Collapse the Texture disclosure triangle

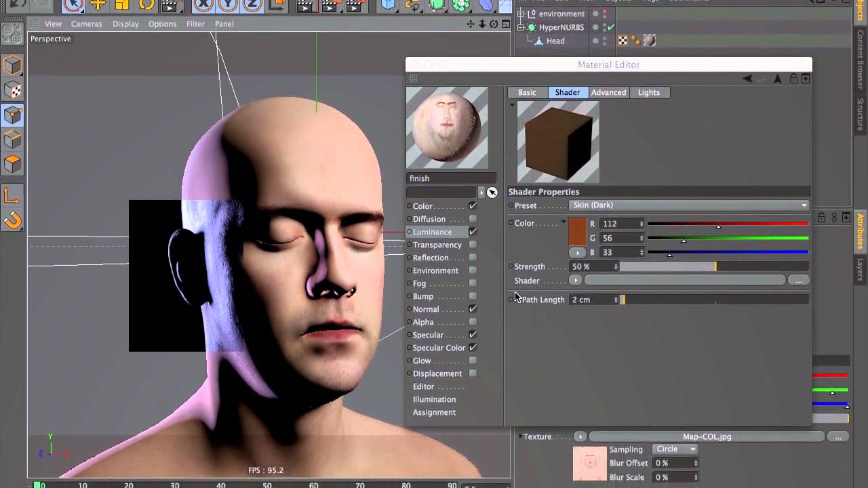(x=520, y=436)
